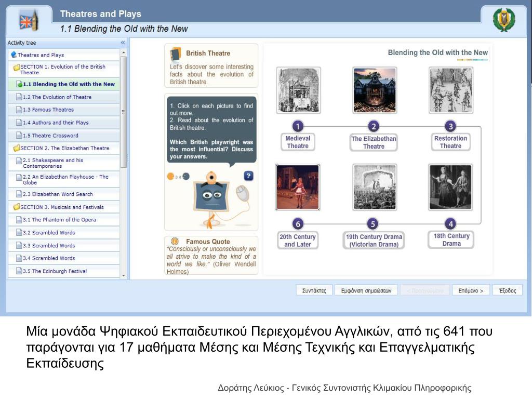This screenshot has width=532, height=399.
Task: Open 3.3 Scrambled Words
Action: tap(64, 246)
